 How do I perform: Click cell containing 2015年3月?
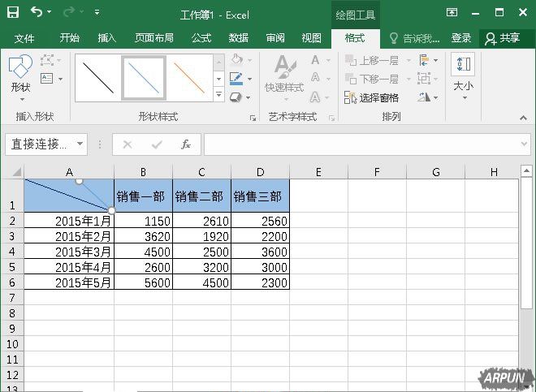tap(69, 252)
